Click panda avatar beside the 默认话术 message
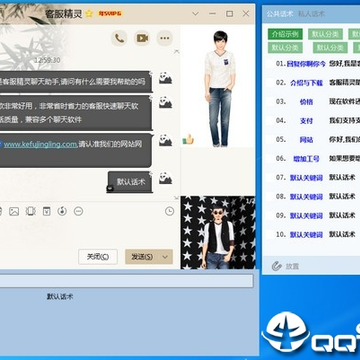The image size is (360, 360). (165, 178)
